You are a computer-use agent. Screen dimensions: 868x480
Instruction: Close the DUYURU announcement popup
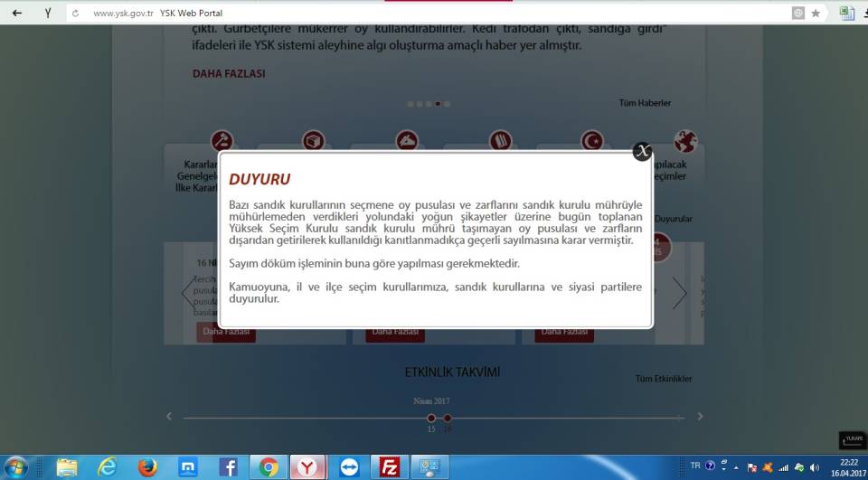coord(642,152)
